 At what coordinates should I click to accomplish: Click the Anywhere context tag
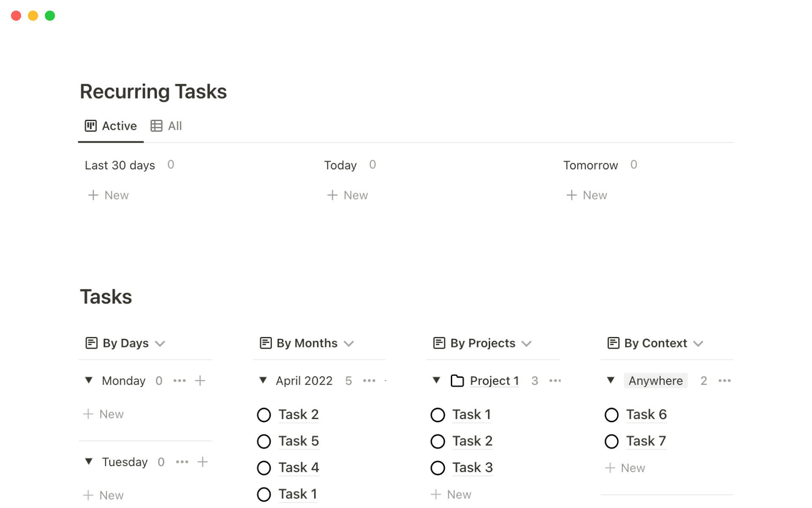pos(656,381)
